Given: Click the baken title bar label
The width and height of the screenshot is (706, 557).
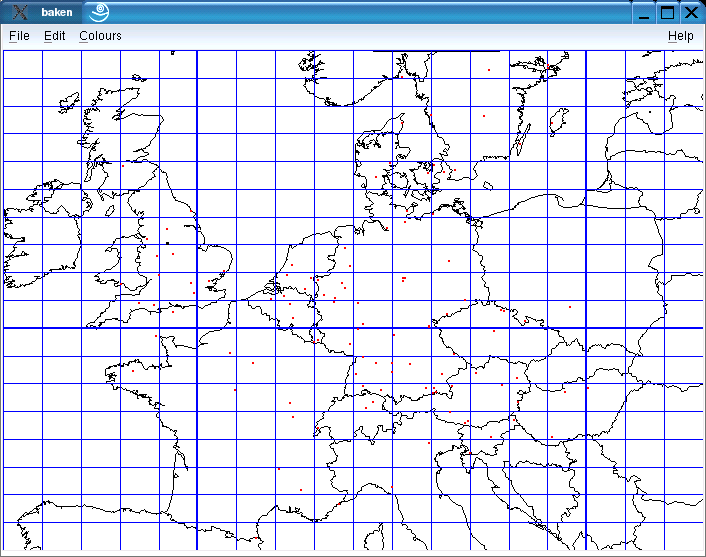Looking at the screenshot, I should pos(57,13).
